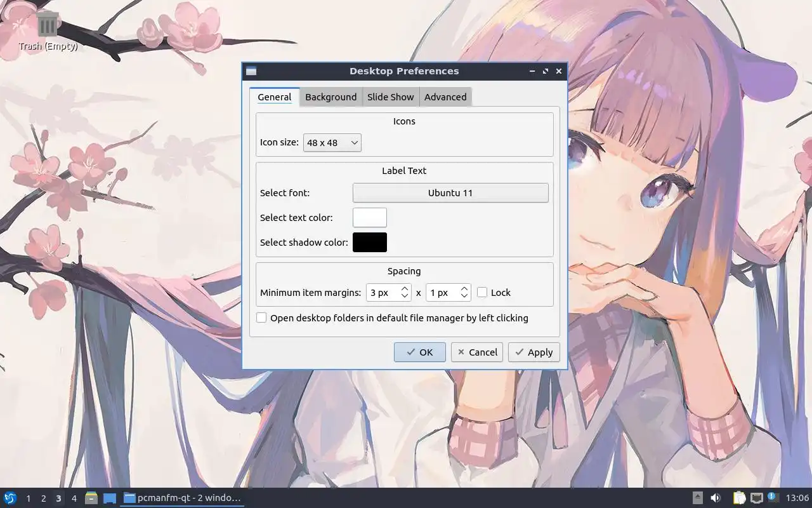Open the Icon size dropdown
The width and height of the screenshot is (812, 508).
coord(332,143)
